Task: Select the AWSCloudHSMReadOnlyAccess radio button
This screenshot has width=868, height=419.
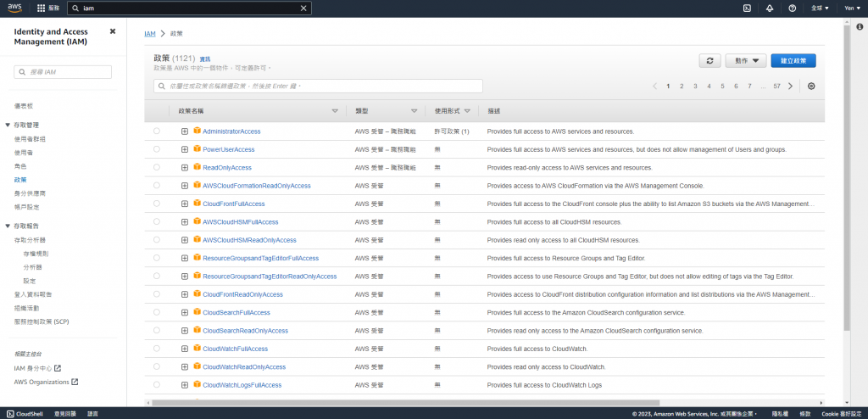Action: tap(157, 240)
